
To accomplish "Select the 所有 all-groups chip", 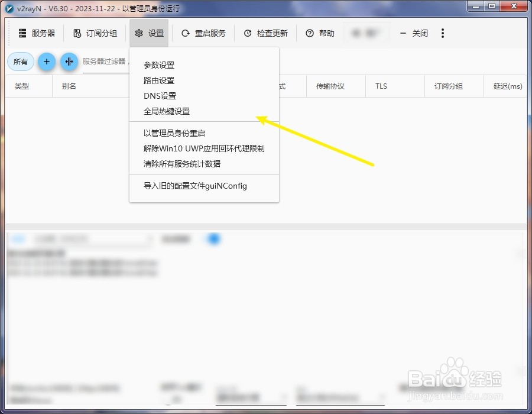I will click(21, 62).
